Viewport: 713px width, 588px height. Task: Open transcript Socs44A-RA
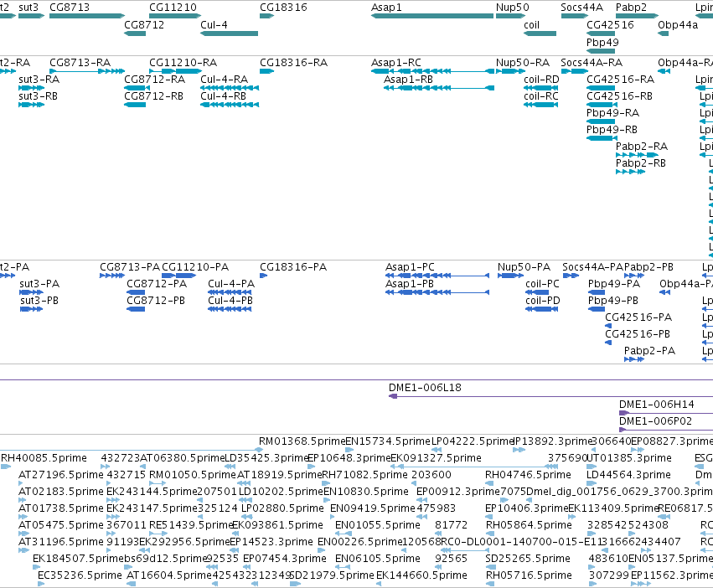click(x=592, y=62)
